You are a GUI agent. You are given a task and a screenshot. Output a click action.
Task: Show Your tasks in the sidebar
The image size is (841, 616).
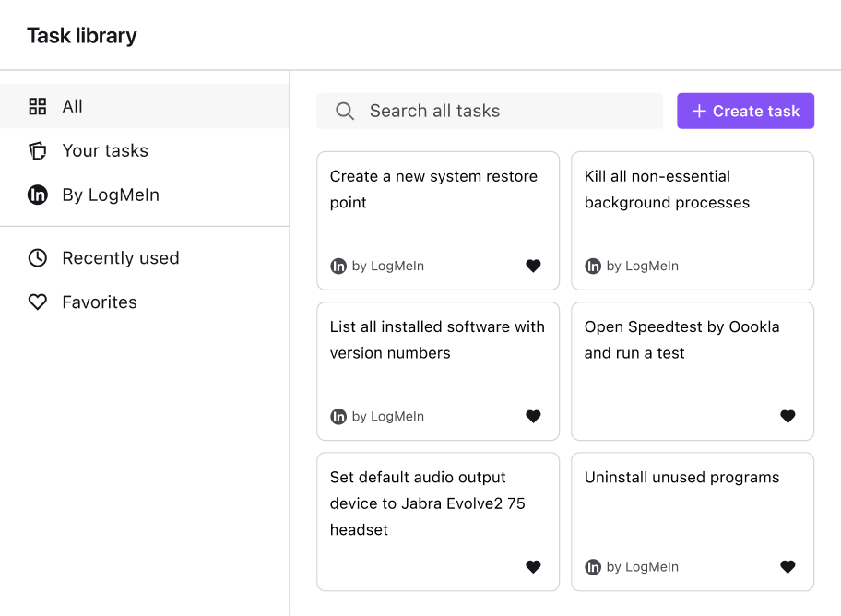[x=105, y=151]
